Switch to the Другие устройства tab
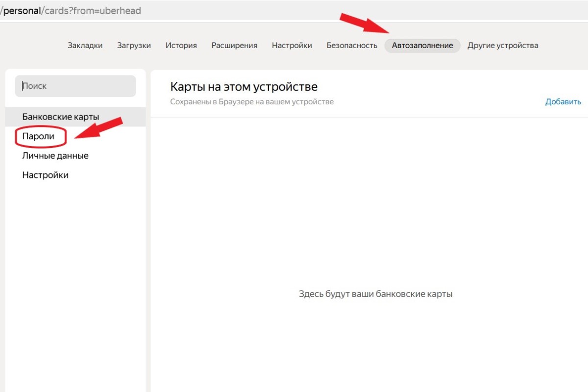The width and height of the screenshot is (588, 392). (503, 46)
